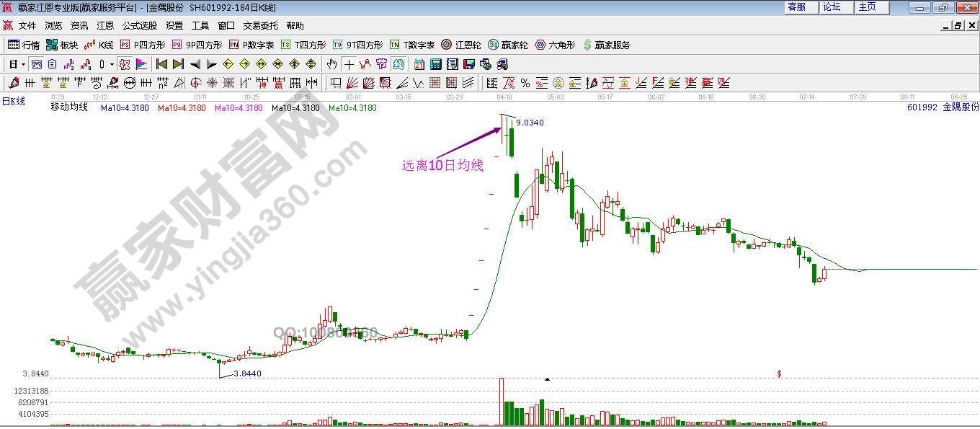Toggle the crosshair cursor mode
Image resolution: width=980 pixels, height=429 pixels.
[349, 64]
